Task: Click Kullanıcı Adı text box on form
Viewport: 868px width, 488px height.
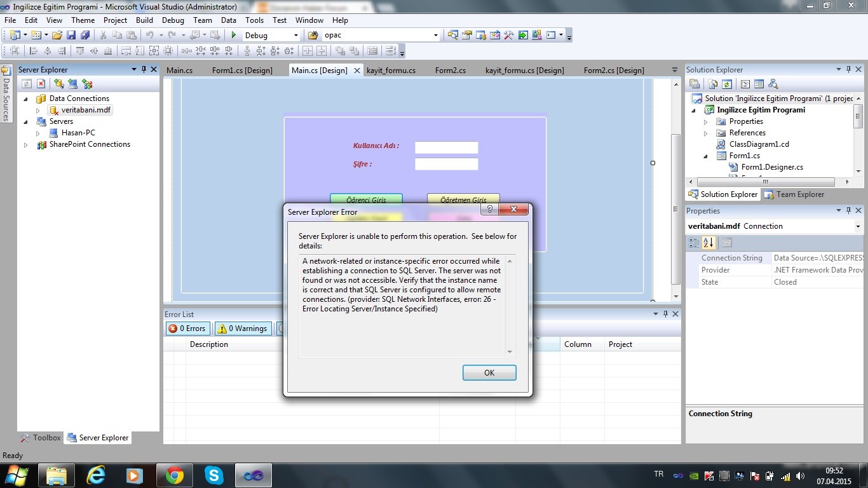Action: (446, 147)
